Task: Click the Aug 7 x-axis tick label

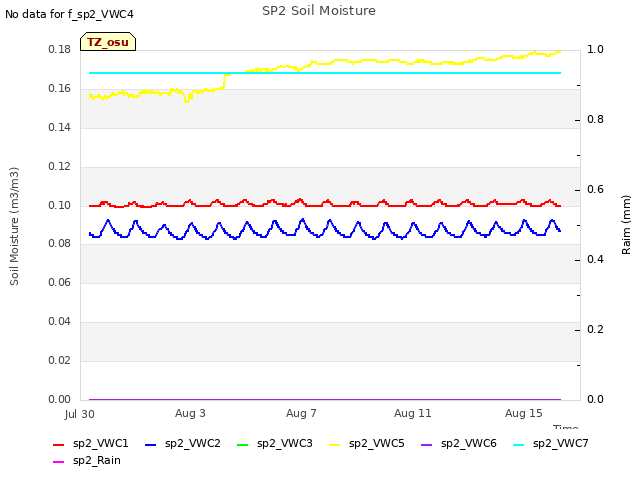Action: 301,413
